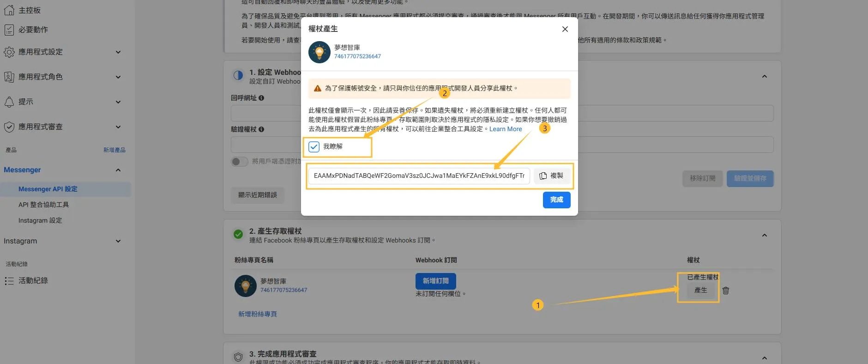The height and width of the screenshot is (364, 868).
Task: Expand the 應用程式審查 menu
Action: coord(118,127)
